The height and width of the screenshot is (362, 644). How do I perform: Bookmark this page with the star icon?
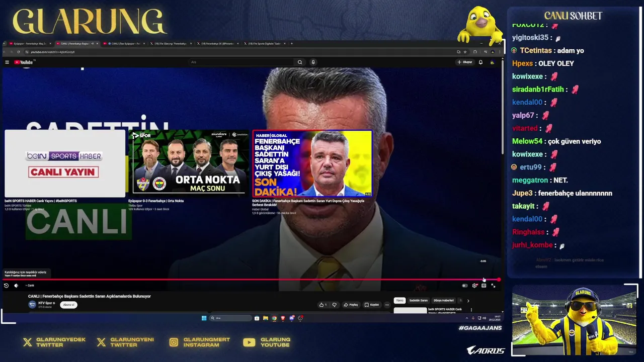(x=465, y=52)
